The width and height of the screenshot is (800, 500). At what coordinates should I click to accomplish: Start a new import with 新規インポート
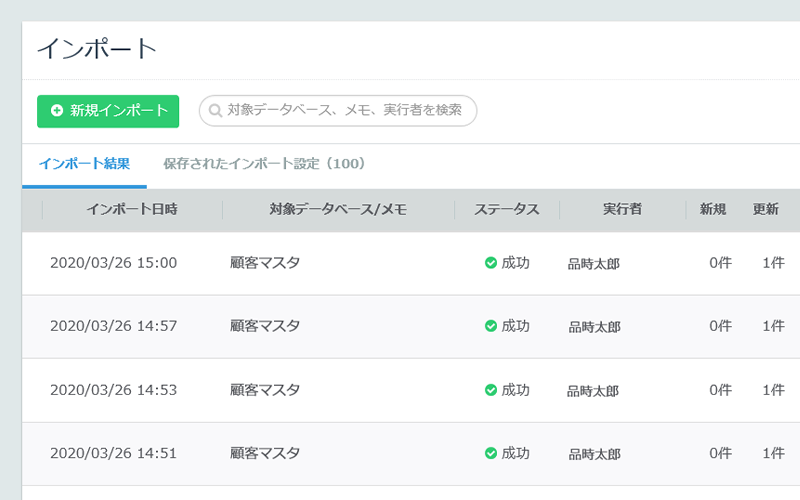[108, 111]
